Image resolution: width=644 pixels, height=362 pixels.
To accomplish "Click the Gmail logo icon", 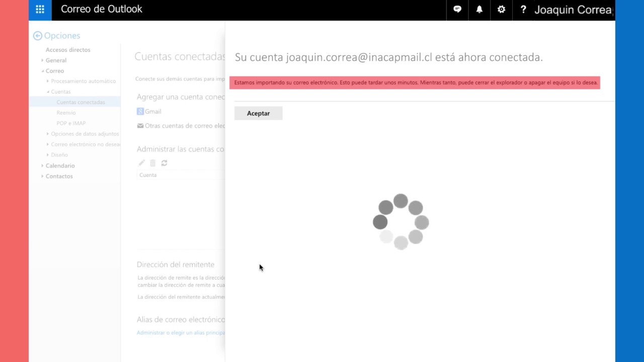I will [x=140, y=112].
